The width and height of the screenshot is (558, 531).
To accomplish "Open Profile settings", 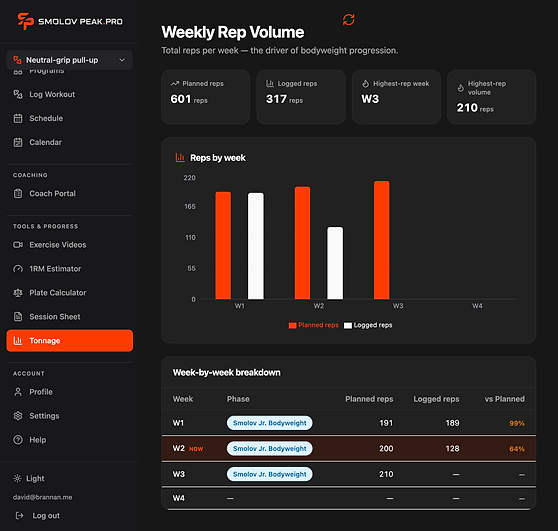I will [x=41, y=392].
